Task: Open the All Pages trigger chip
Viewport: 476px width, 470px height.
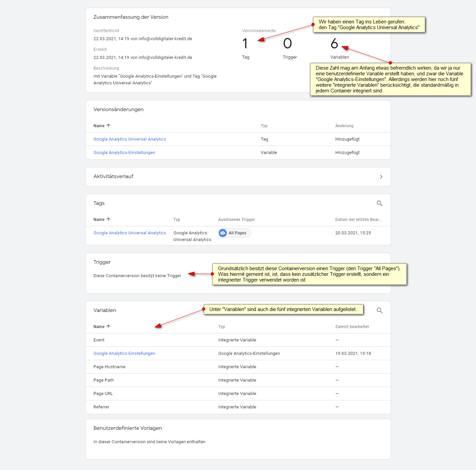Action: pos(234,233)
